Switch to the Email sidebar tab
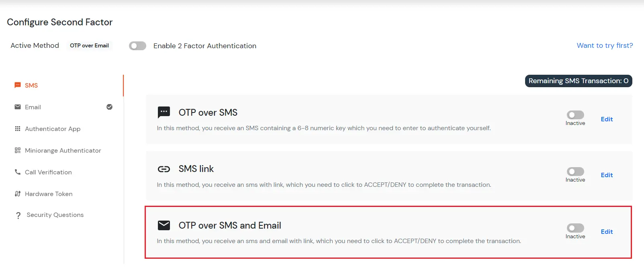Viewport: 644px width, 270px height. click(x=33, y=107)
